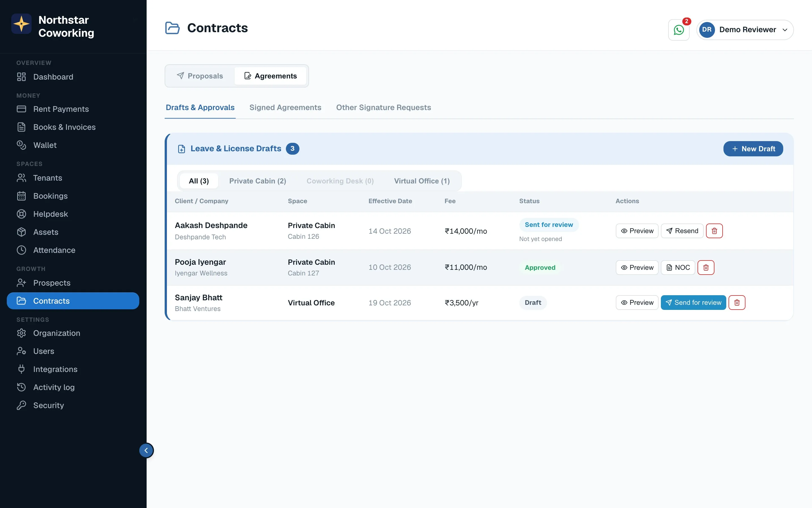This screenshot has height=508, width=812.
Task: Open NOC for Pooja Iyengar
Action: click(x=678, y=268)
